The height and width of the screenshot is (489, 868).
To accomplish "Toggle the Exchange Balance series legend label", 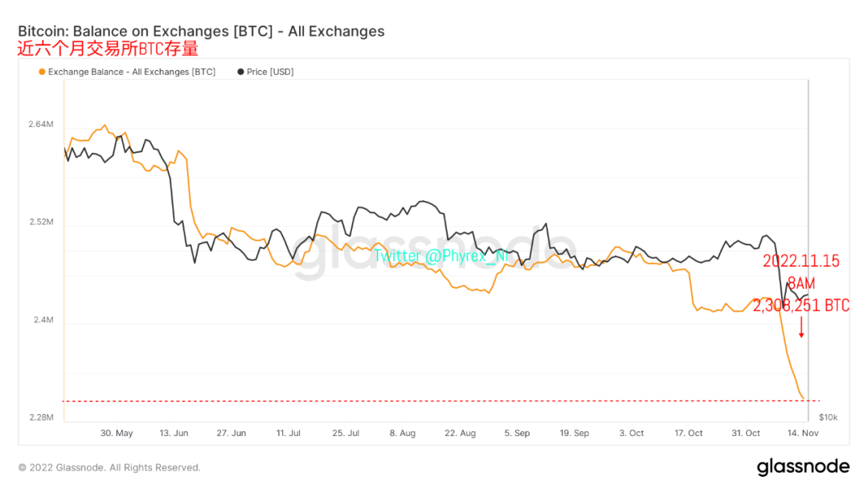I will (x=131, y=72).
